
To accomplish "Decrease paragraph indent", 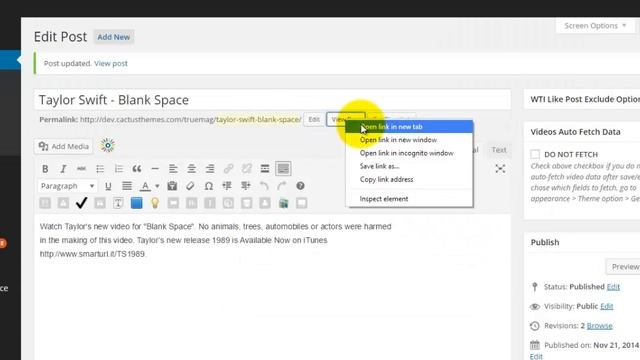I will click(x=227, y=186).
